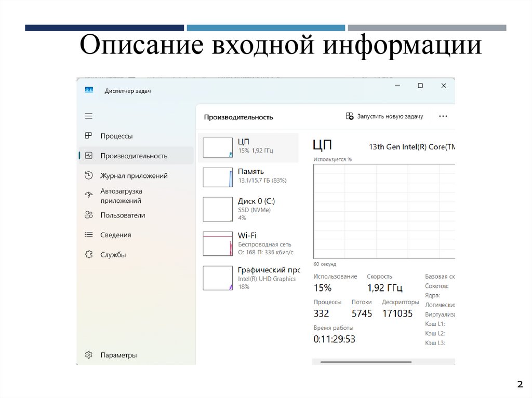The height and width of the screenshot is (398, 532).
Task: Go to Процессы page
Action: click(137, 136)
